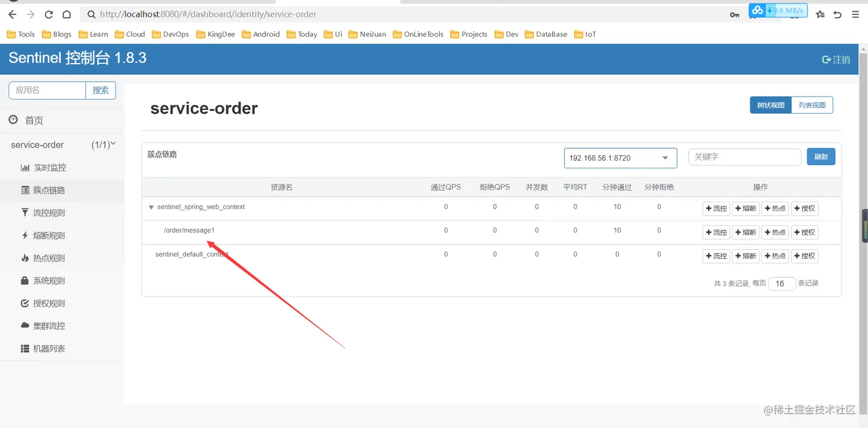Open the Blogs bookmark folder

[x=57, y=34]
